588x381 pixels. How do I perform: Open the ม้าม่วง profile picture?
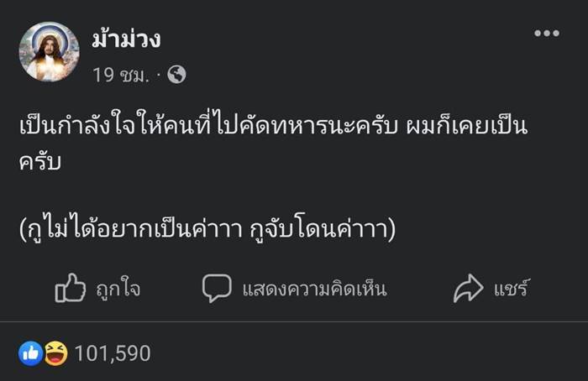click(49, 52)
